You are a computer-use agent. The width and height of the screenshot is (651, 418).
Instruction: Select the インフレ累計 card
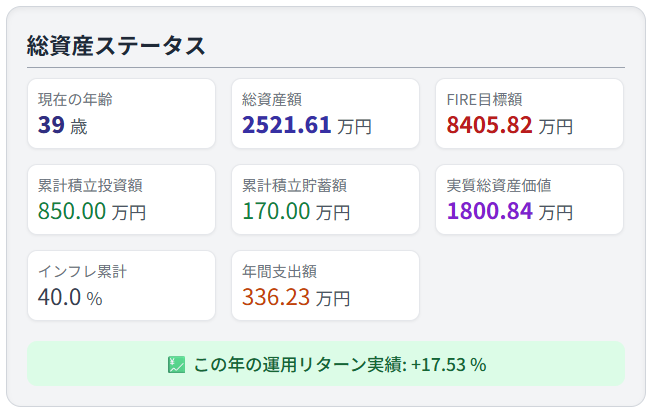point(121,285)
